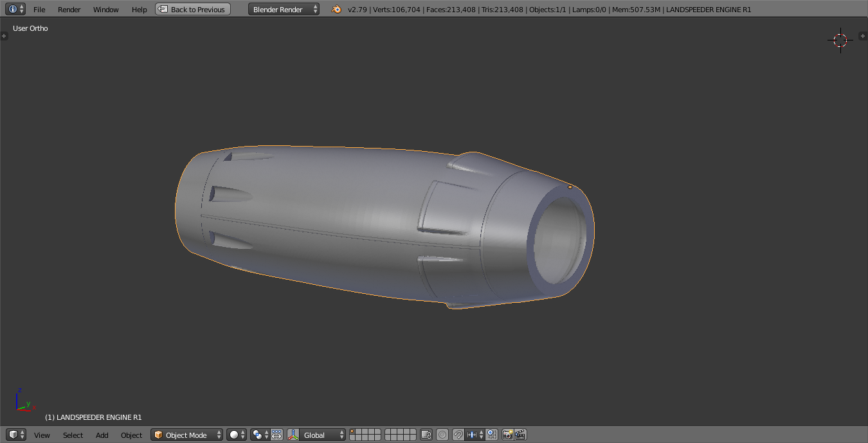Toggle proportional editing circle icon
Screen dimensions: 868x443
tap(442, 435)
